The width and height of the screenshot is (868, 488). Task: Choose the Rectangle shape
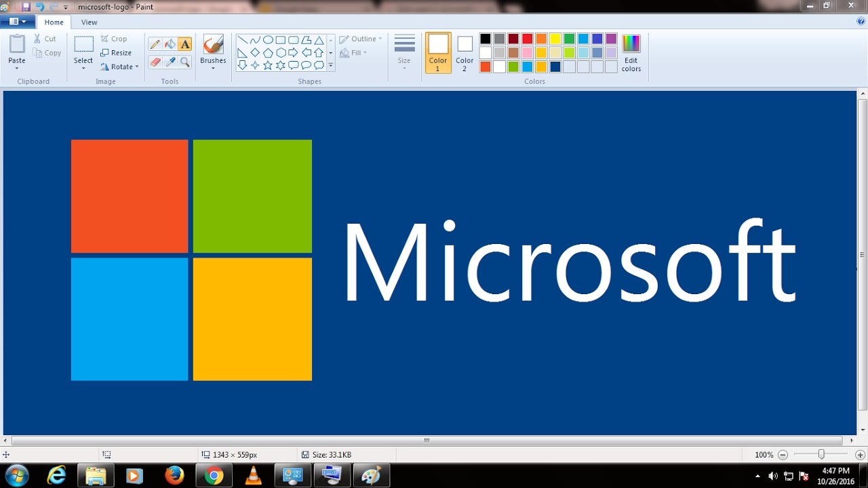click(280, 40)
